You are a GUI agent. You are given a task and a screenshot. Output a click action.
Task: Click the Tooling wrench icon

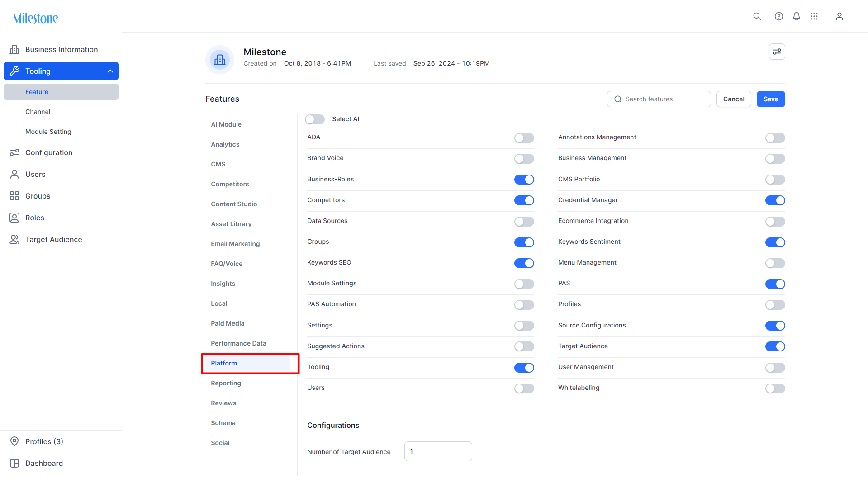click(14, 71)
